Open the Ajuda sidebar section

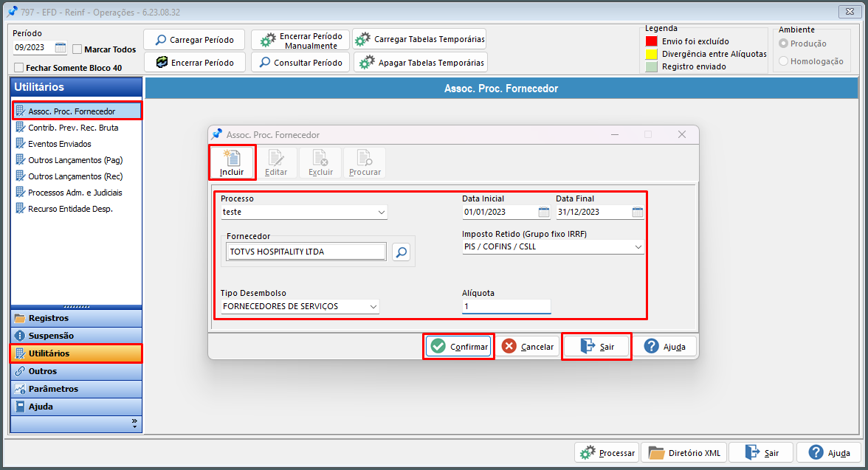[77, 407]
